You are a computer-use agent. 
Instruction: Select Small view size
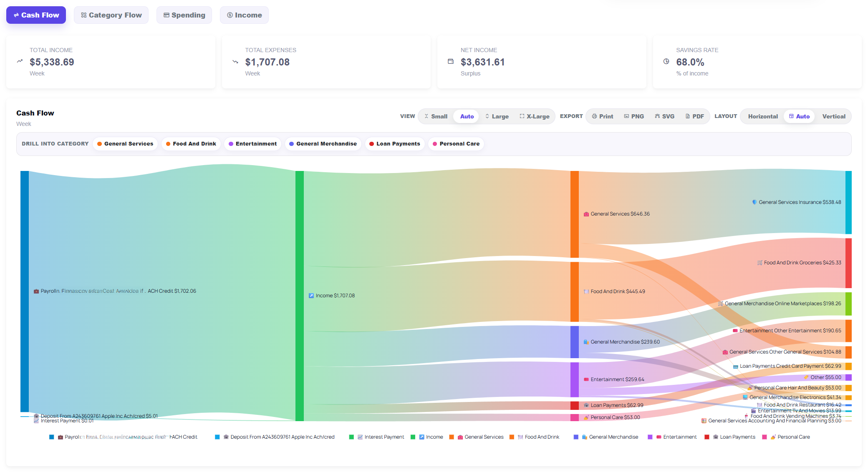436,116
